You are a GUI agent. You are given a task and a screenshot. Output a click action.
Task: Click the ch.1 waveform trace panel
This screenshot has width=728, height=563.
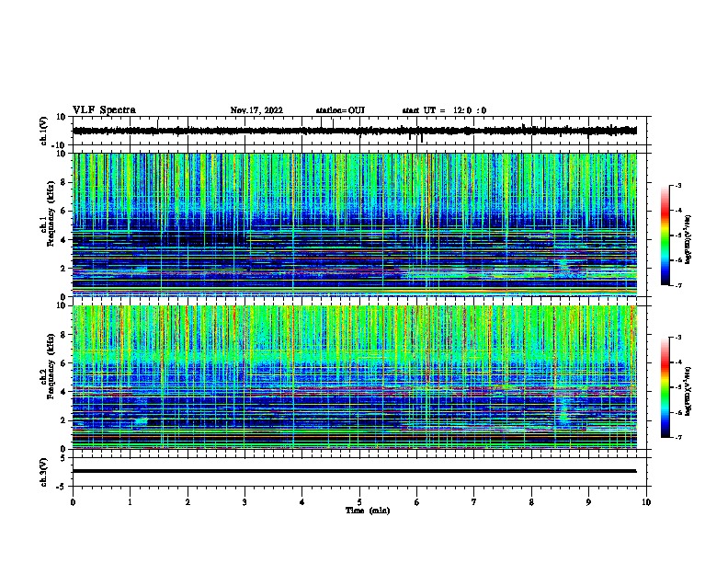tap(359, 131)
